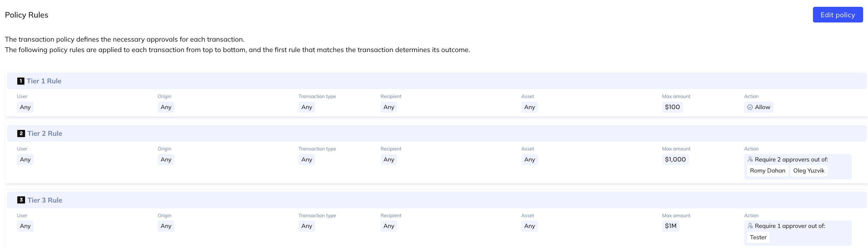This screenshot has height=252, width=868.
Task: Click approver icon in Tier 2 action
Action: click(x=750, y=159)
